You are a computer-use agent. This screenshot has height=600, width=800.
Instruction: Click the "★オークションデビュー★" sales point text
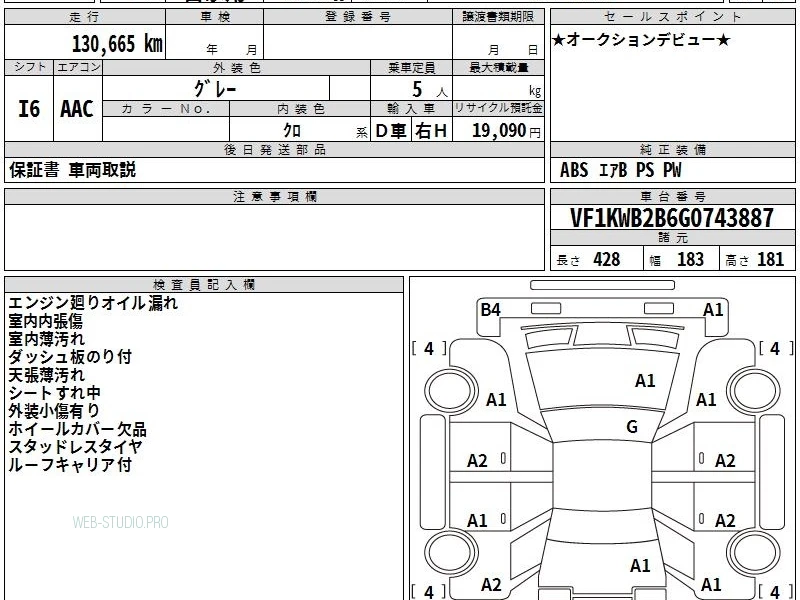click(x=641, y=40)
